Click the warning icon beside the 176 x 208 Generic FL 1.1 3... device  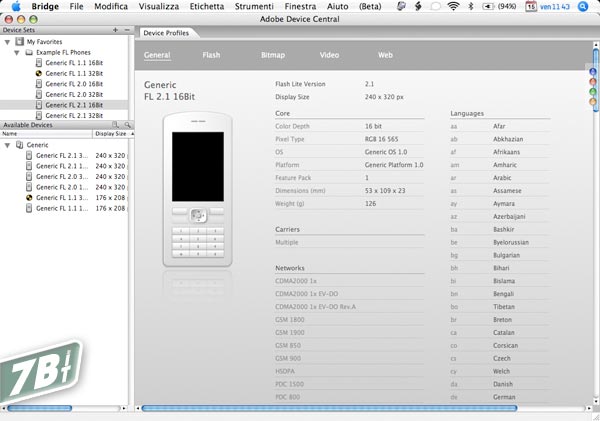pyautogui.click(x=29, y=198)
